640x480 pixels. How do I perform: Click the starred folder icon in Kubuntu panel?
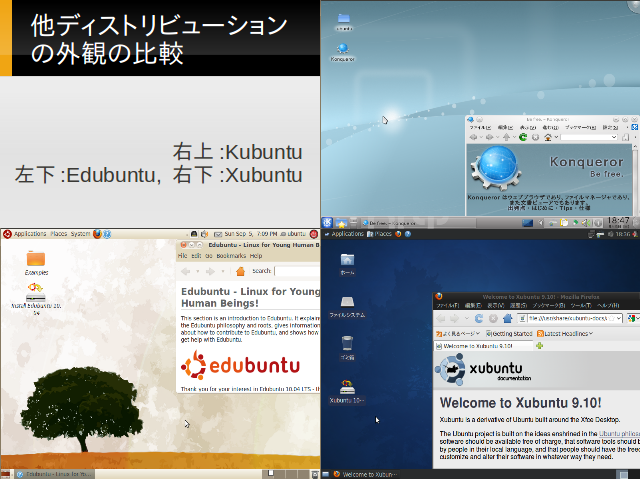[341, 223]
